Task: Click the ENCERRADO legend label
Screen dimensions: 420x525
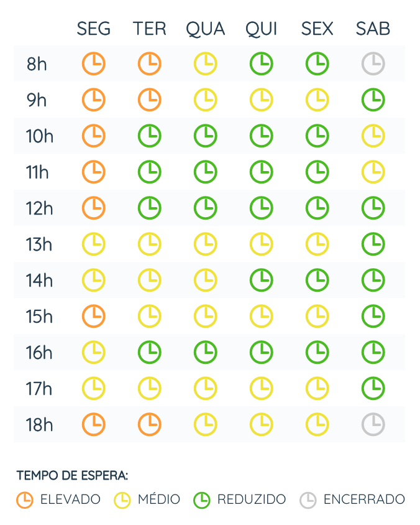Action: point(364,499)
